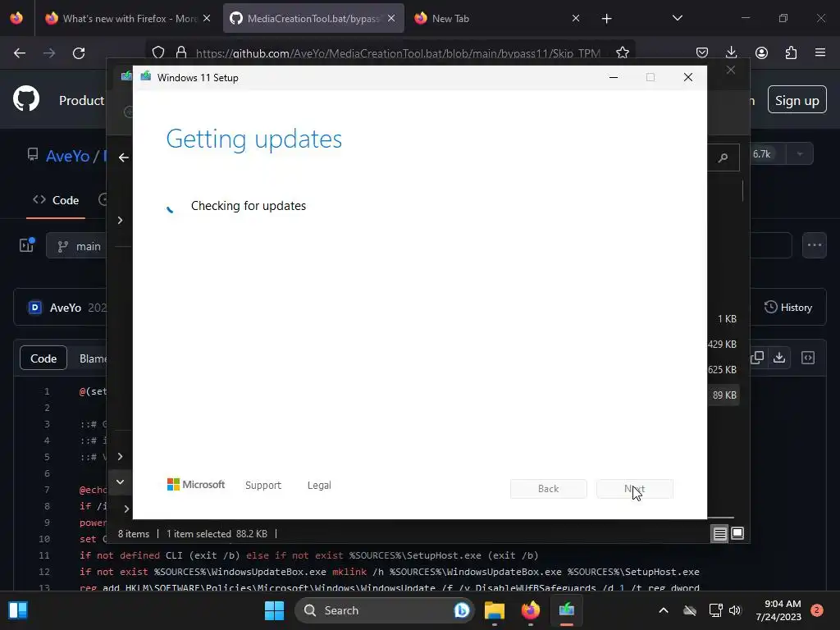Open the AveYo repository owner link

coord(67,156)
